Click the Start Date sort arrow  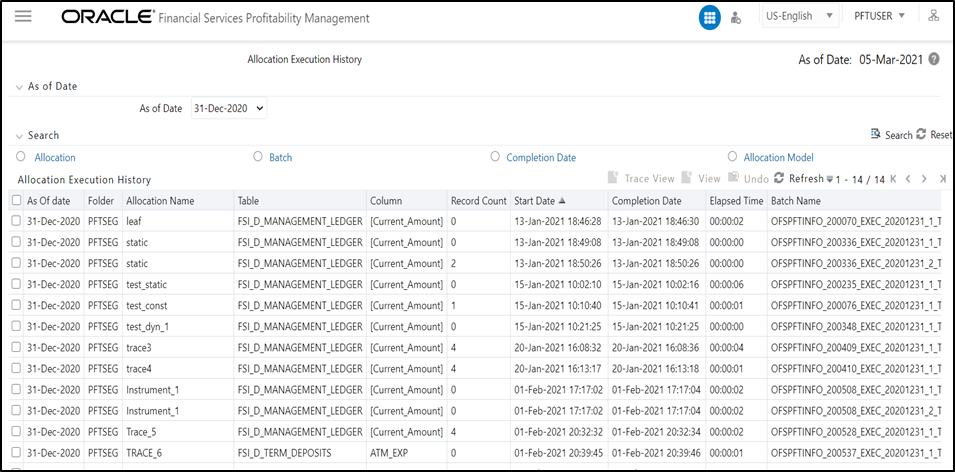point(562,201)
